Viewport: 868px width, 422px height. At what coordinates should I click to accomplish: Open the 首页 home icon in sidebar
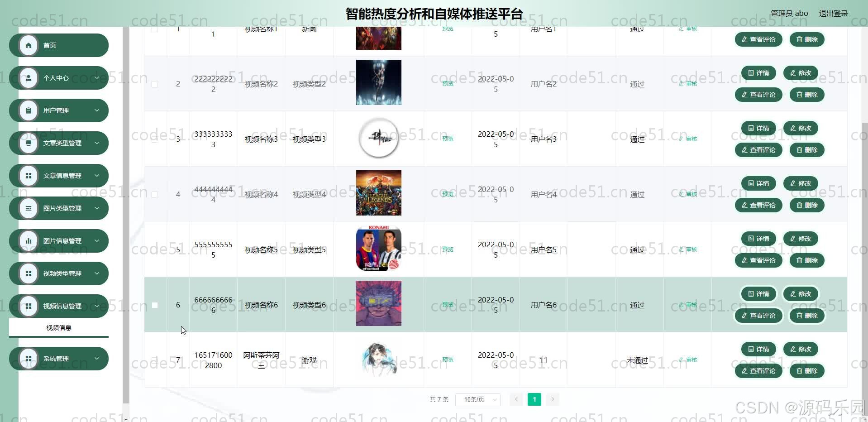pos(29,45)
